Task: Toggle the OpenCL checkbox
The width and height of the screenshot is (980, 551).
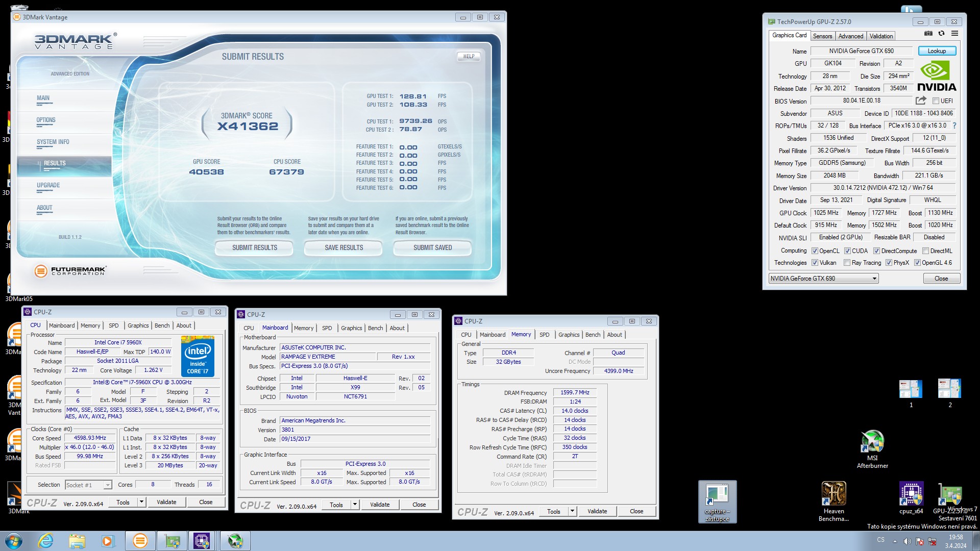Action: tap(815, 251)
